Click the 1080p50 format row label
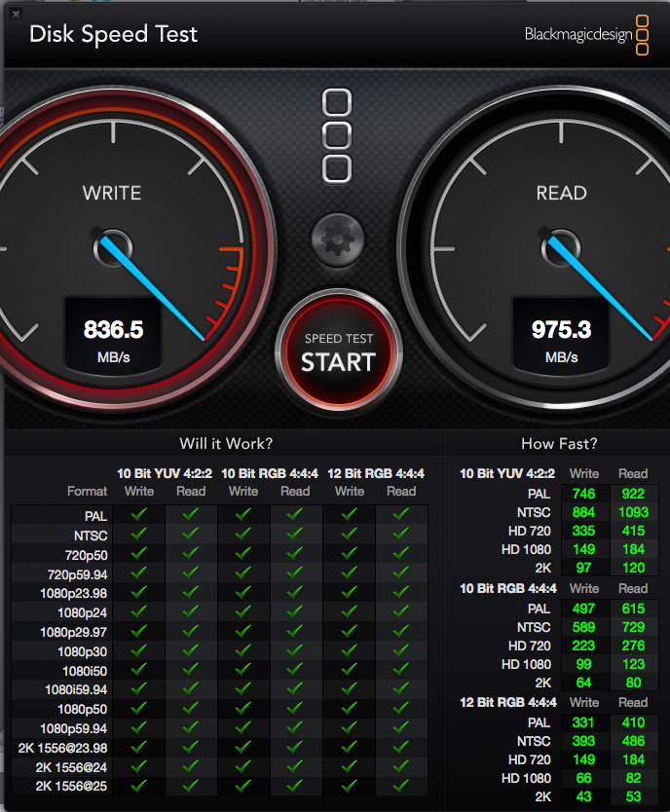Screen dimensions: 670x812 [83, 710]
